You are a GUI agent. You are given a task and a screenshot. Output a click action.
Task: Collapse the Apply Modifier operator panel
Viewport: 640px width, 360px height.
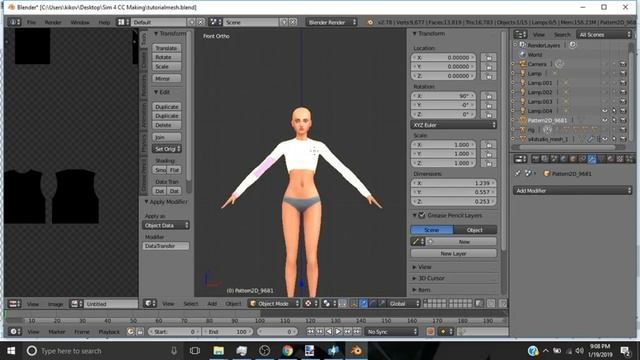tap(165, 202)
